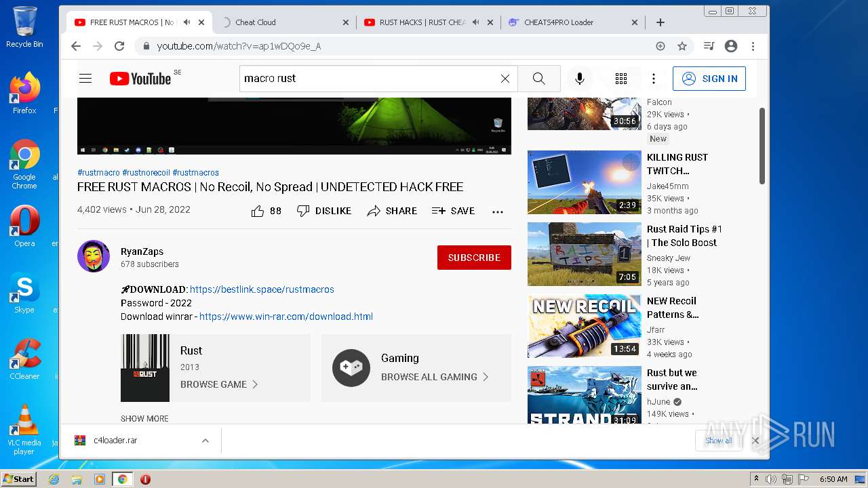Start voice search with the microphone icon
Image resolution: width=868 pixels, height=488 pixels.
(580, 79)
